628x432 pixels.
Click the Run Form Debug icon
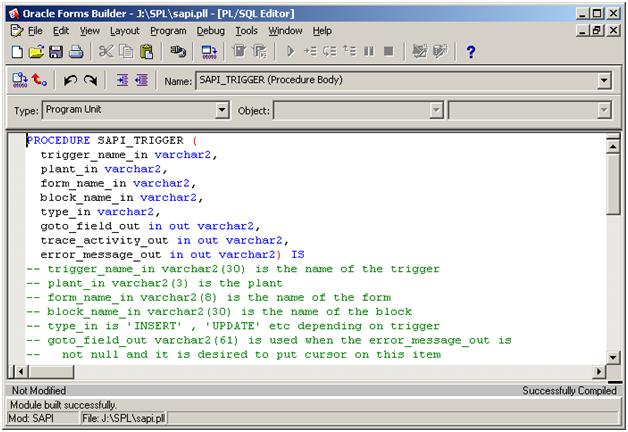tap(260, 52)
